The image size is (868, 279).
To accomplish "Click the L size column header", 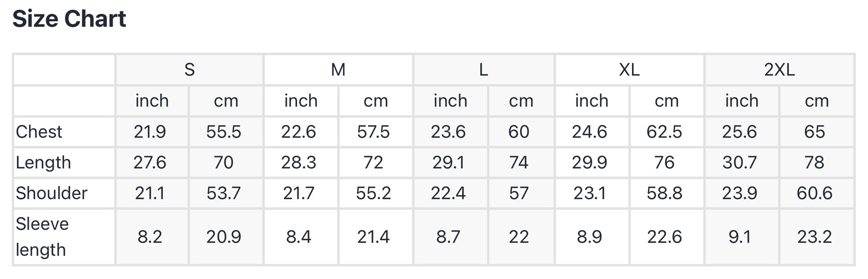I will (484, 70).
